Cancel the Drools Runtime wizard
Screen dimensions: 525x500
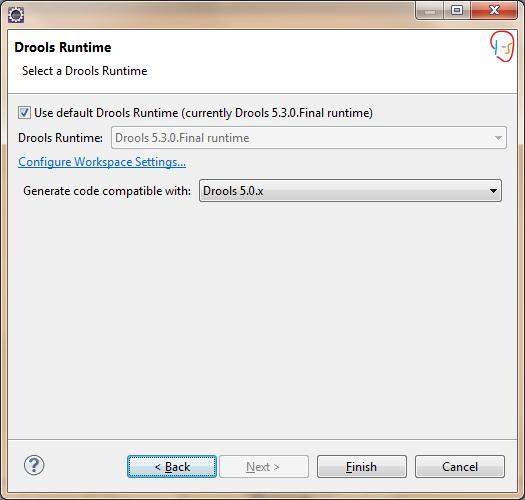(x=460, y=467)
